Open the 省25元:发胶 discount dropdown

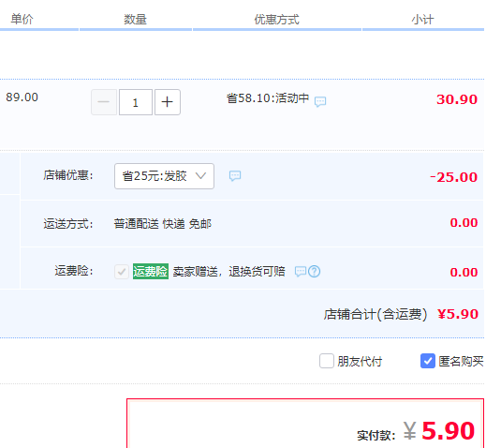[x=164, y=176]
